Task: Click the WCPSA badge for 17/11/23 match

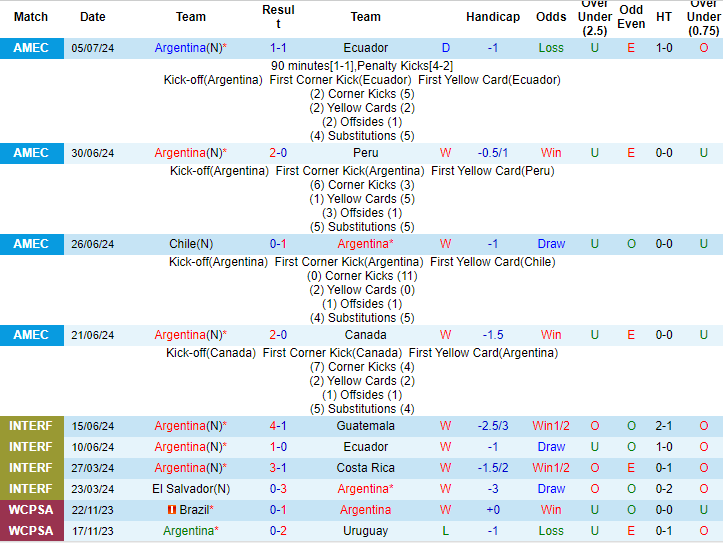Action: pos(31,531)
